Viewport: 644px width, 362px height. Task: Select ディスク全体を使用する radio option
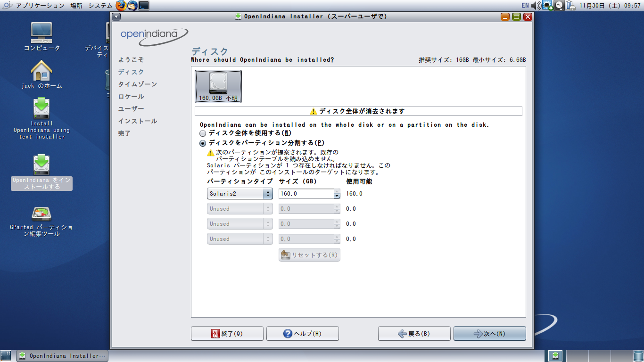click(203, 133)
